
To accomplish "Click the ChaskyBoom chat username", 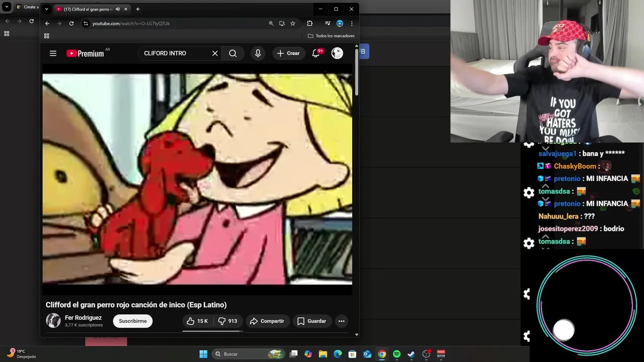I will point(575,166).
